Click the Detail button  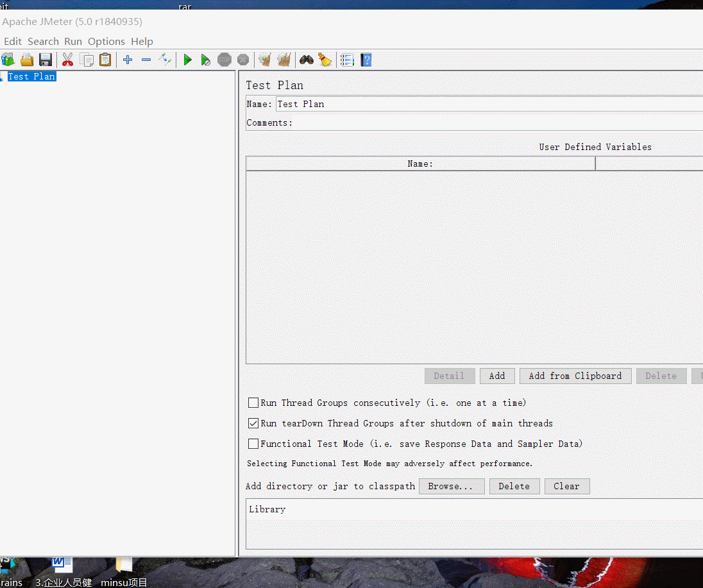tap(449, 376)
